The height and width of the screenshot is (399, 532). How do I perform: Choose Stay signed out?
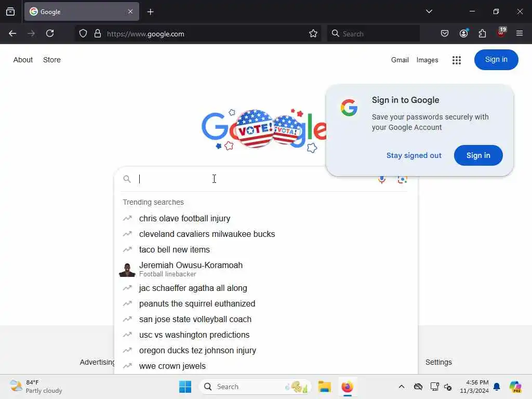[x=414, y=155]
